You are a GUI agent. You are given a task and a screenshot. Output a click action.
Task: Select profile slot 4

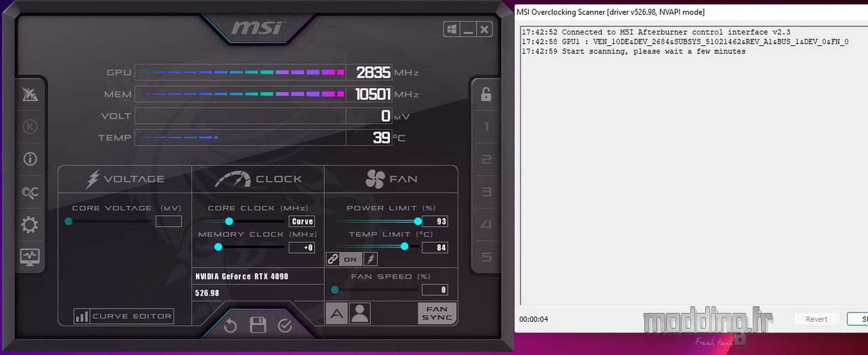[486, 225]
